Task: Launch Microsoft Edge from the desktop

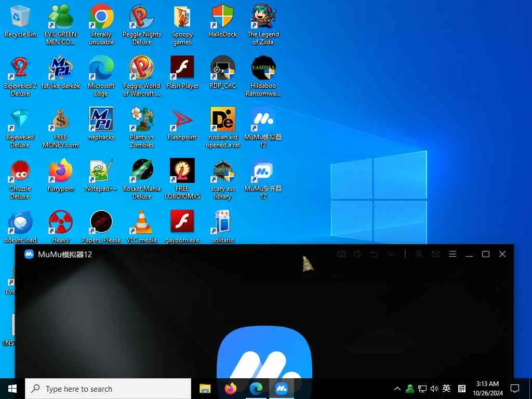Action: (101, 76)
